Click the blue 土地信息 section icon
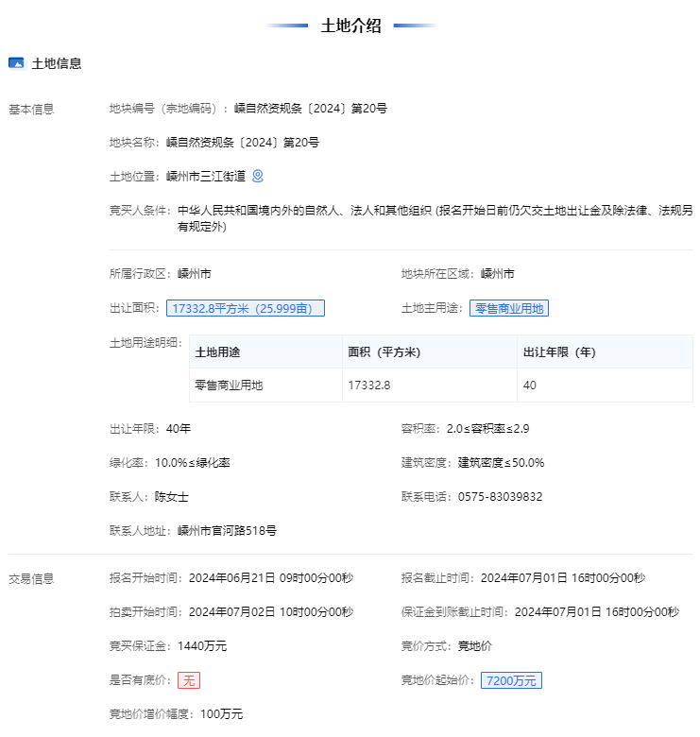 [16, 63]
